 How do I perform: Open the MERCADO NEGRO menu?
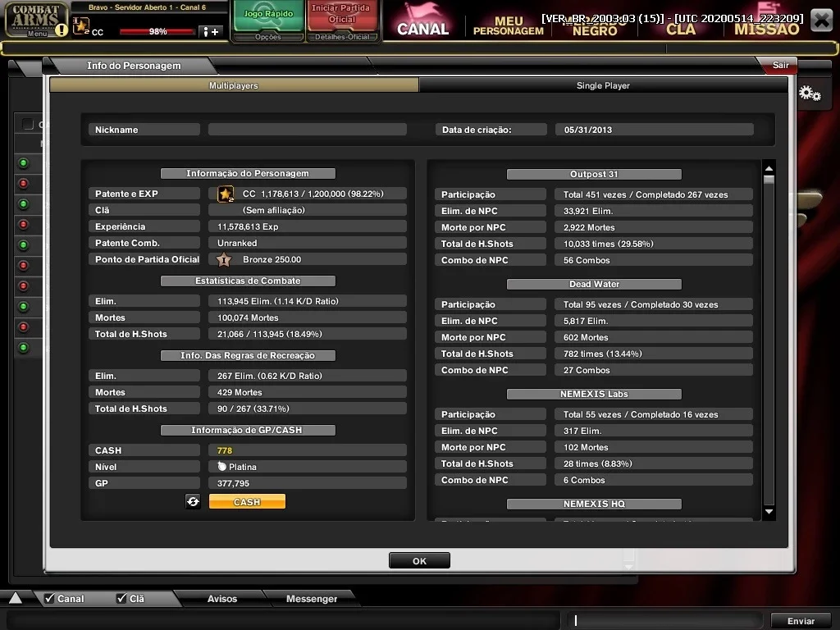[595, 25]
